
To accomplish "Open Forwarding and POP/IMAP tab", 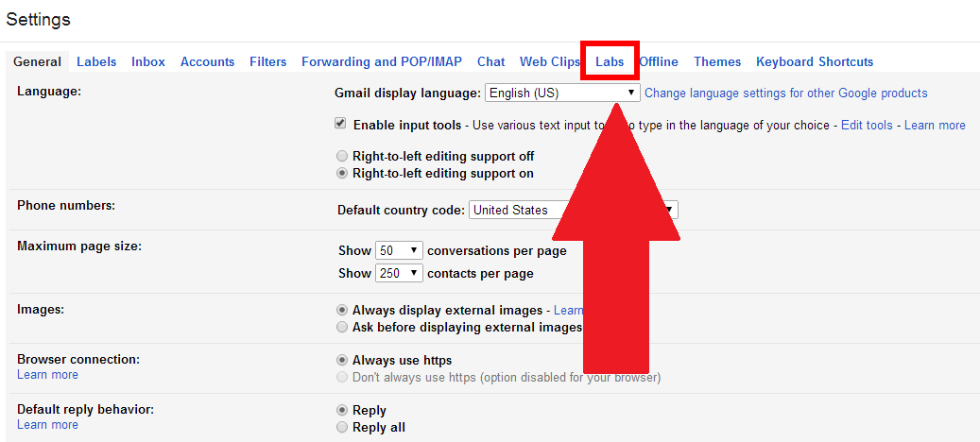I will (x=382, y=61).
